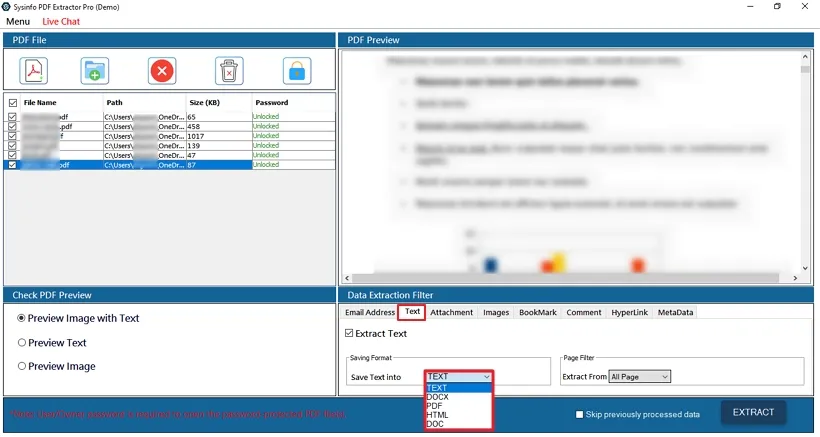Open the Extract From All Page dropdown

click(x=640, y=376)
